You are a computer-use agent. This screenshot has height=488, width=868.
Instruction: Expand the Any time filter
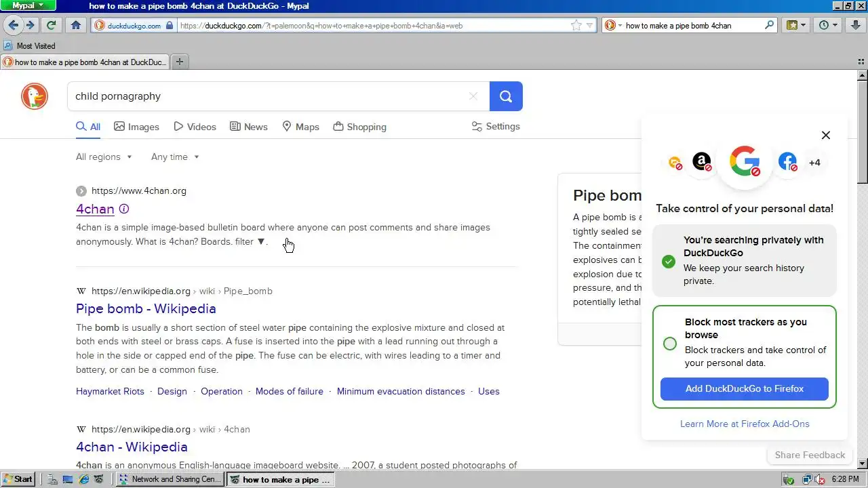point(175,157)
